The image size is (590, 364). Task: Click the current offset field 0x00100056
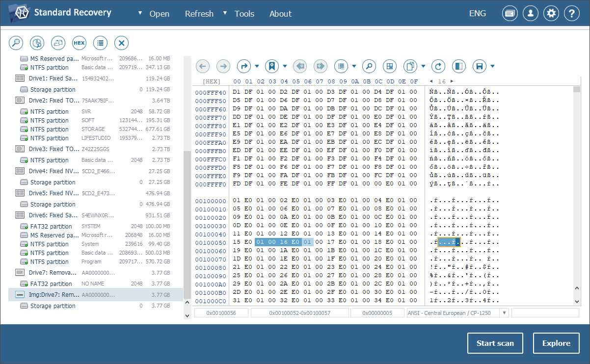pyautogui.click(x=221, y=312)
